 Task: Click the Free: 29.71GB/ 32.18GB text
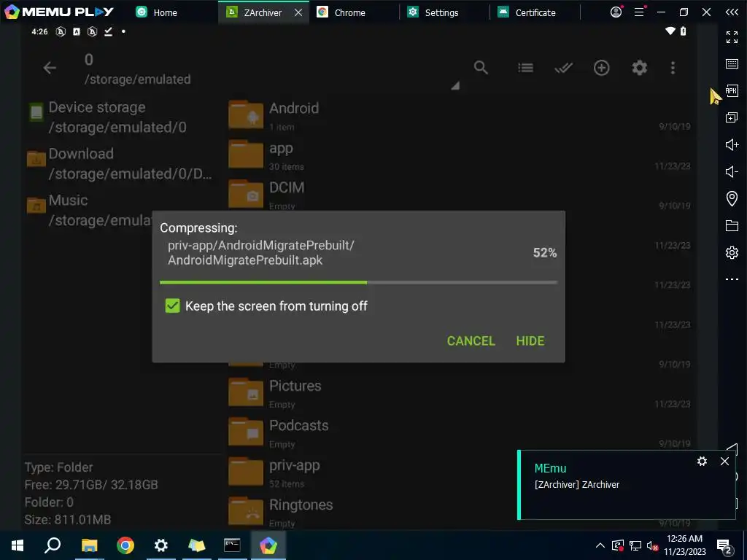pos(91,485)
